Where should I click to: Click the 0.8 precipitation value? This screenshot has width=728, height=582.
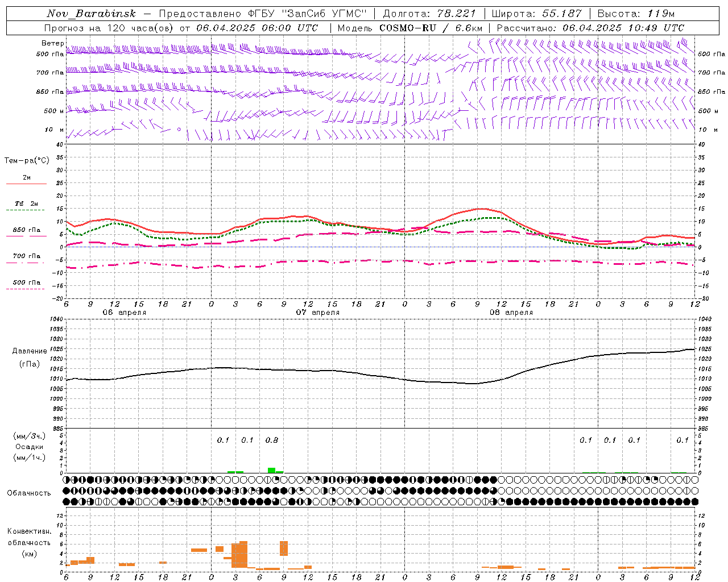pos(272,440)
